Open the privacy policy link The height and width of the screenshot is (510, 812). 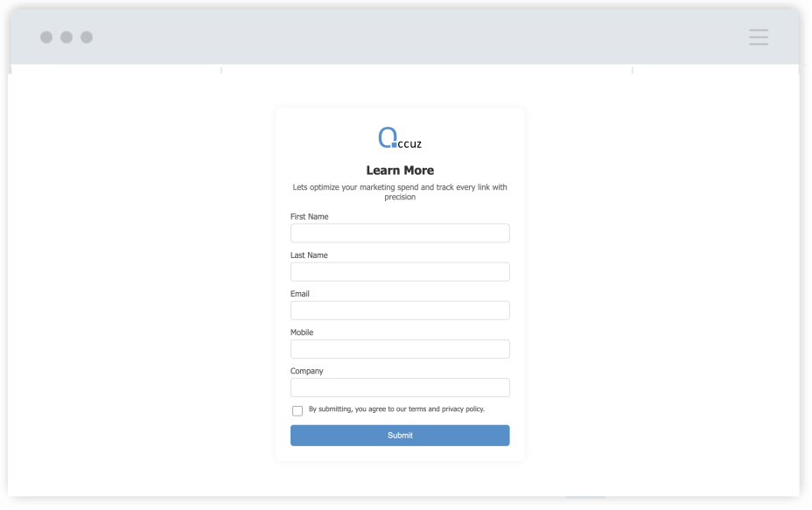(x=461, y=409)
